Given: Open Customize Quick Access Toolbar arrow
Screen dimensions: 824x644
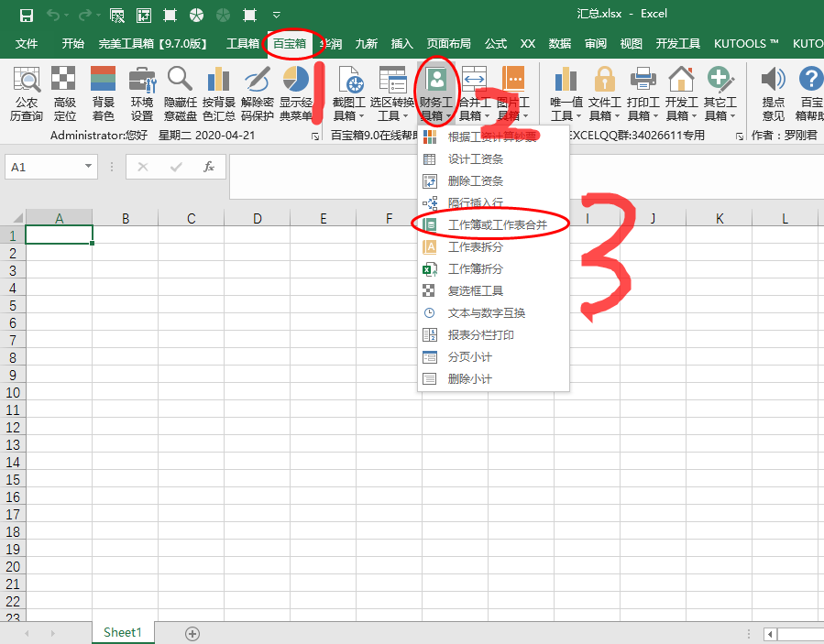Looking at the screenshot, I should (277, 16).
